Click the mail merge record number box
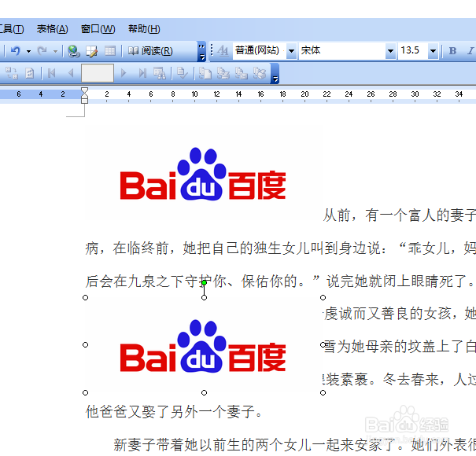The width and height of the screenshot is (476, 456). pos(98,73)
